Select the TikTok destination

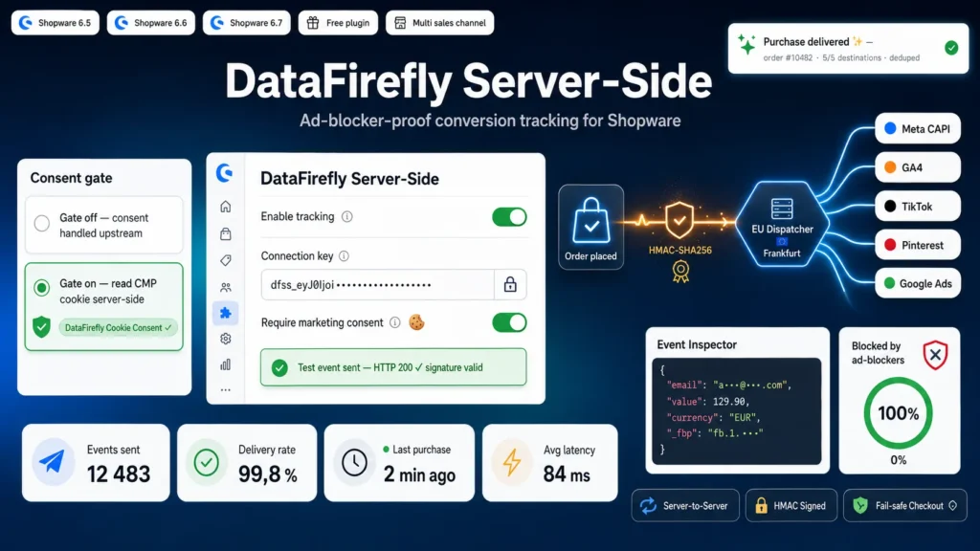tap(918, 207)
